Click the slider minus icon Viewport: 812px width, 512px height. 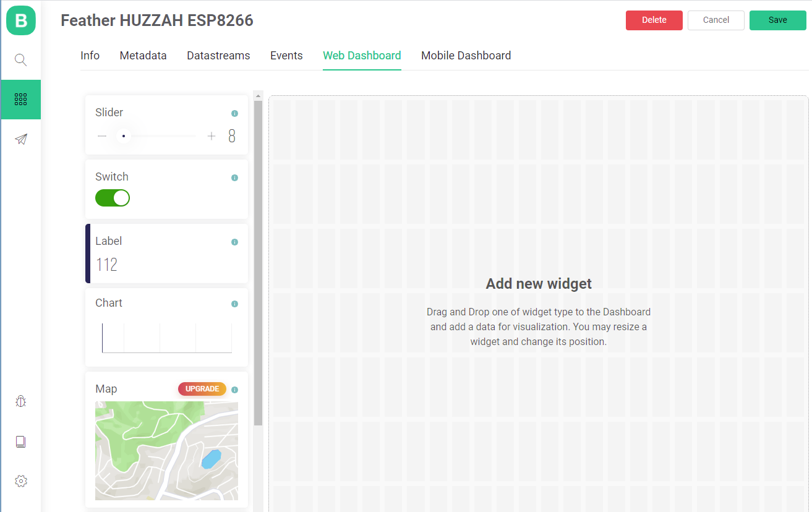(102, 136)
